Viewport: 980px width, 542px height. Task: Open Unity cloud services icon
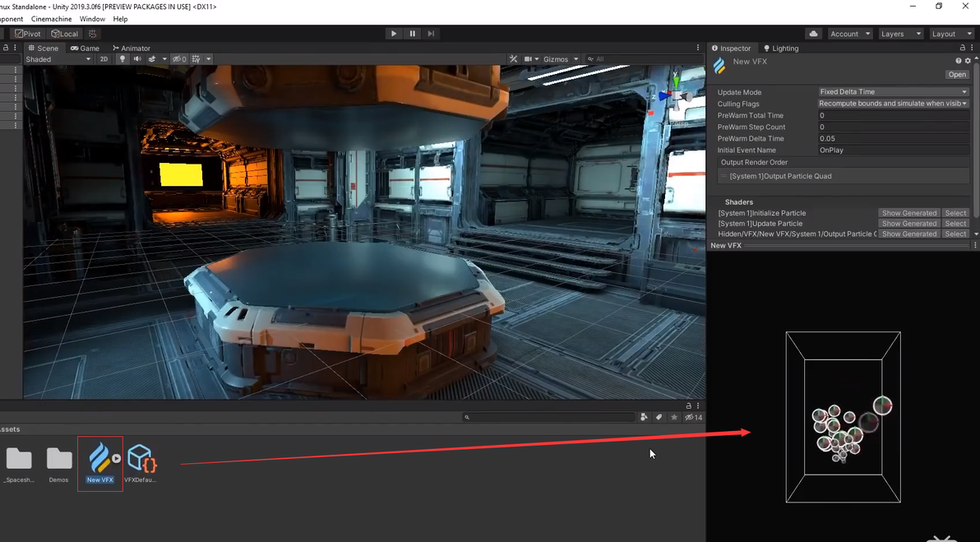813,34
